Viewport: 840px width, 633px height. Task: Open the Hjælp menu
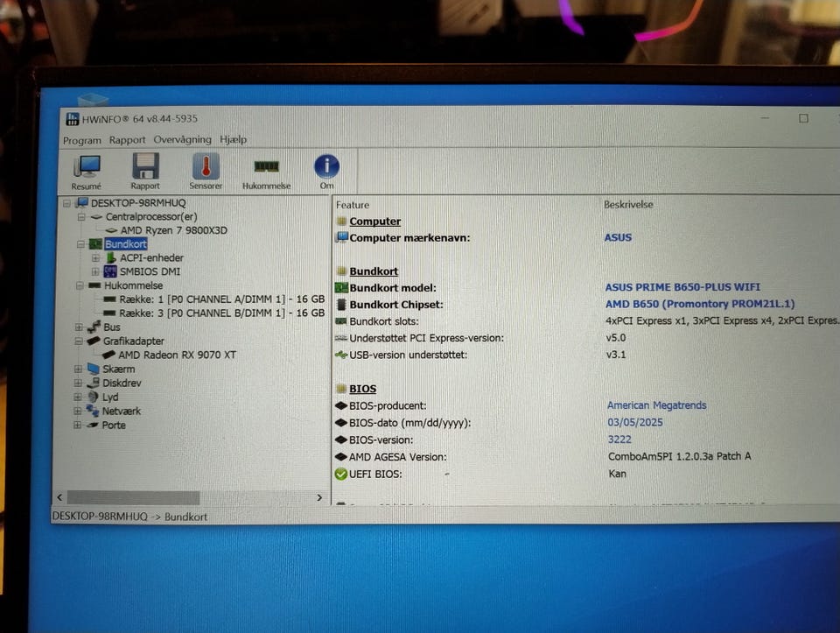coord(233,139)
